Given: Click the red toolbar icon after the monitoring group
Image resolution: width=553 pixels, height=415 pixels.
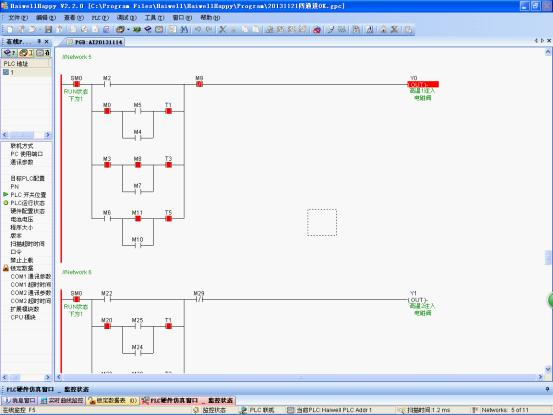Looking at the screenshot, I should point(317,30).
